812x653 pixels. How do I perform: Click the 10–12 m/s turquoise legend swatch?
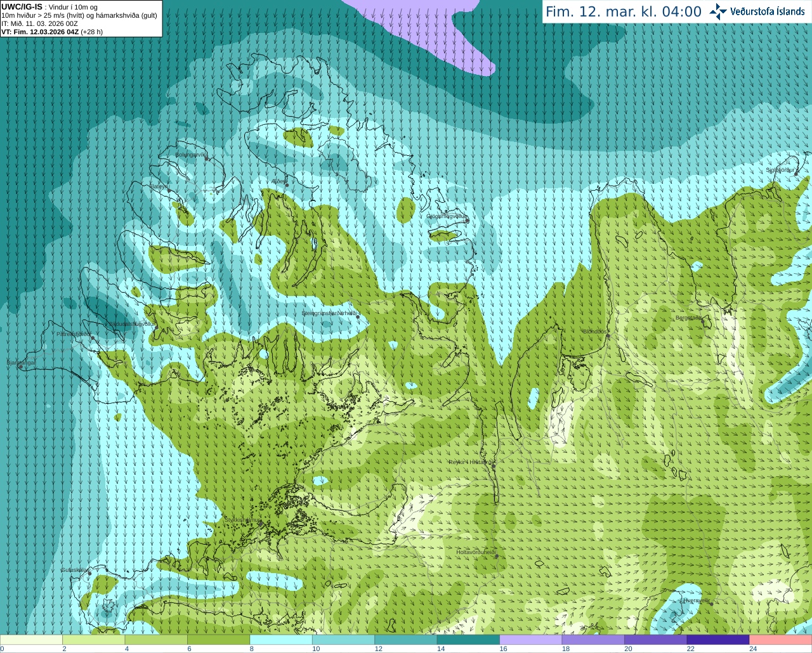tap(344, 640)
